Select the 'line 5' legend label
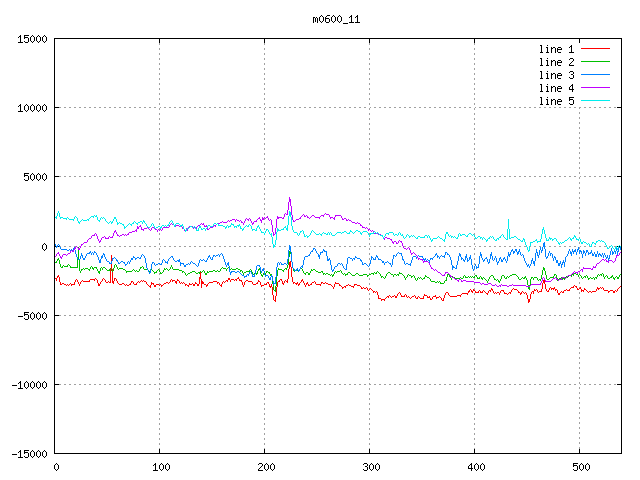The width and height of the screenshot is (640, 480). [x=556, y=101]
